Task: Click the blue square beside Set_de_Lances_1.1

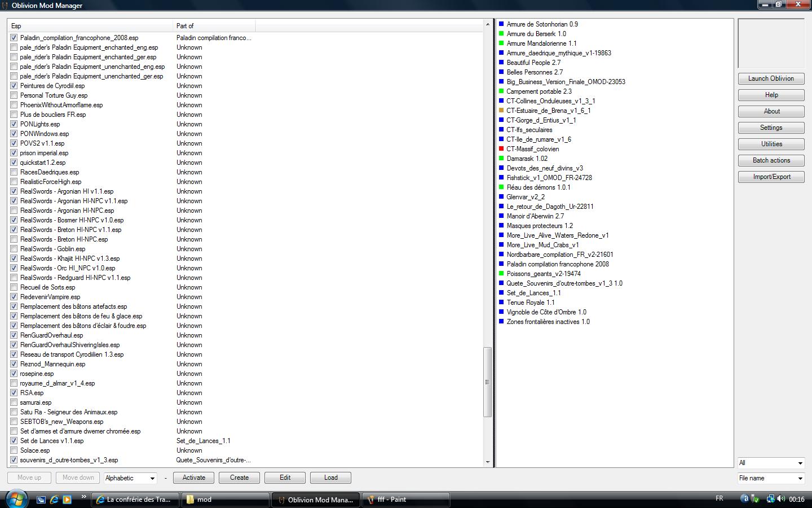Action: [x=501, y=293]
